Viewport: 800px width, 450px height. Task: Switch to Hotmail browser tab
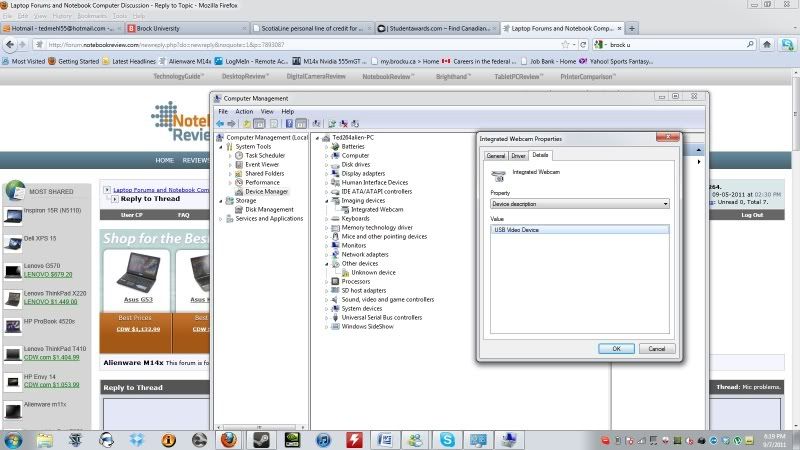(62, 29)
